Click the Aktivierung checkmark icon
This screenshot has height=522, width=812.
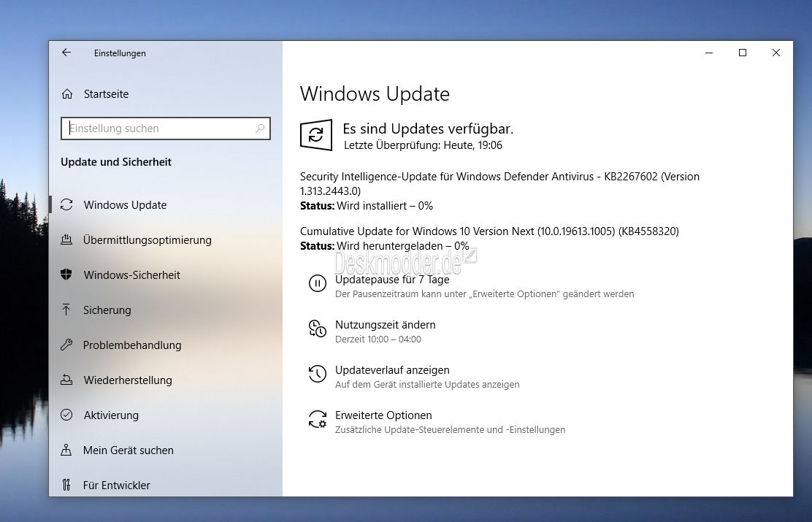point(66,415)
